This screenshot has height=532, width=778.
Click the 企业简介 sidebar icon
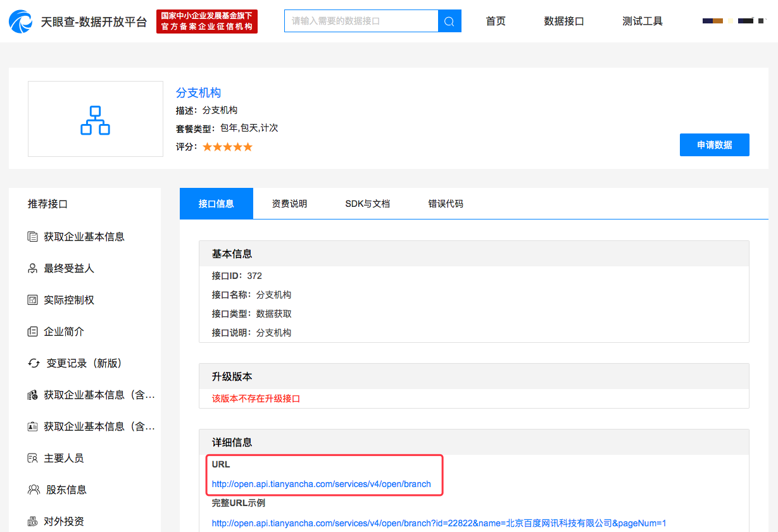pos(33,331)
